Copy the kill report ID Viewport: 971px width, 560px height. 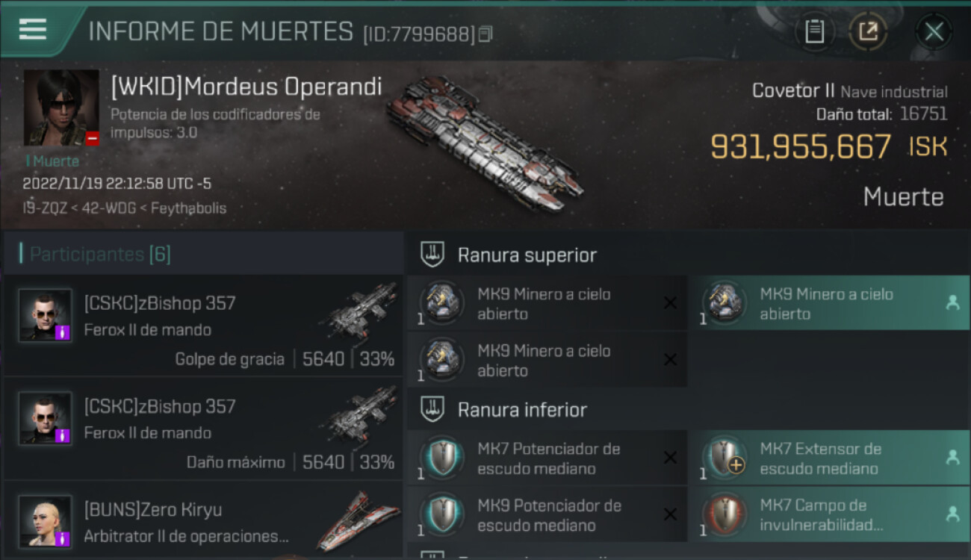[485, 34]
